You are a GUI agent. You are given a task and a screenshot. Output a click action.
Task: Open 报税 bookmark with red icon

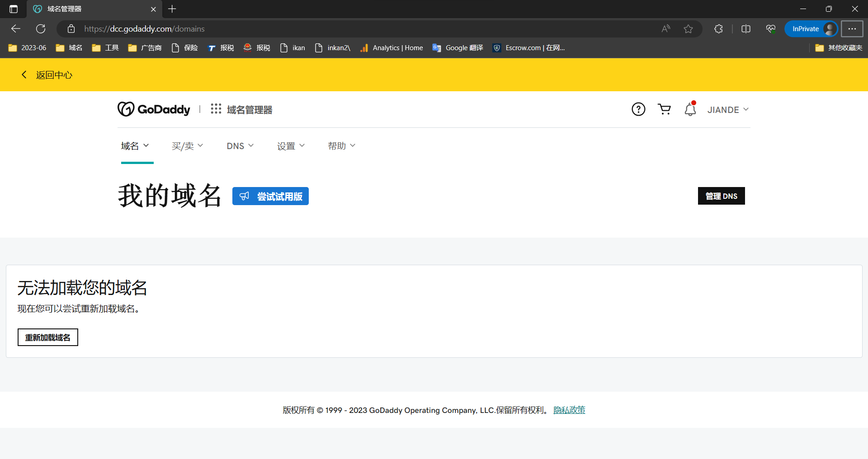257,48
